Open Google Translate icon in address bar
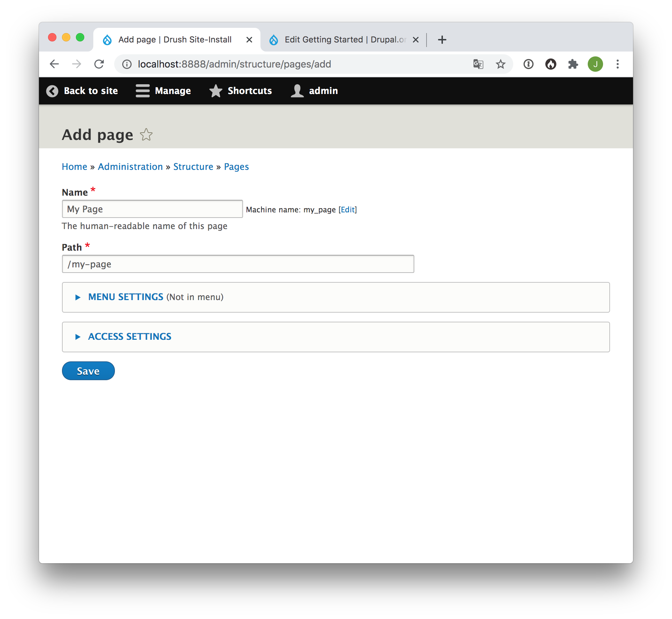 (x=478, y=64)
